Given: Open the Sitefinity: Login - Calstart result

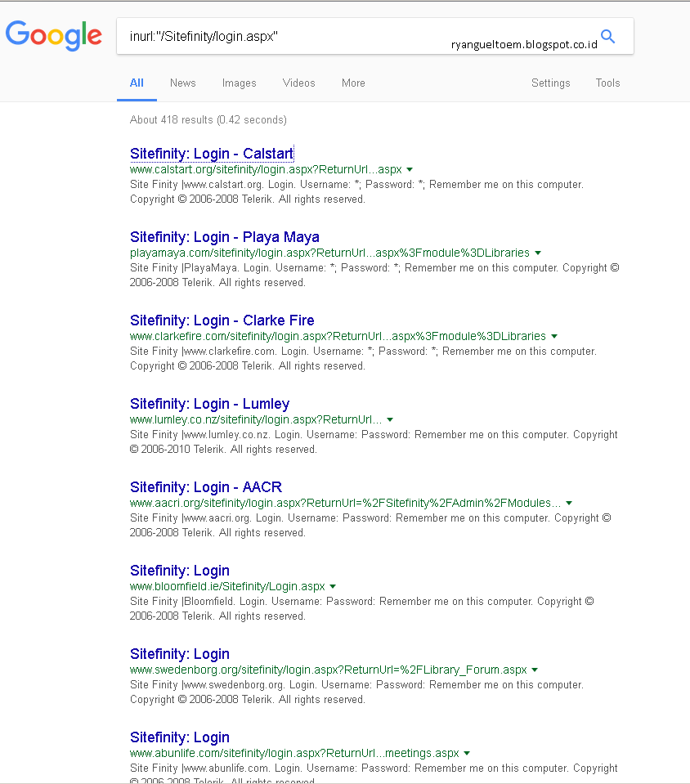Looking at the screenshot, I should coord(212,154).
